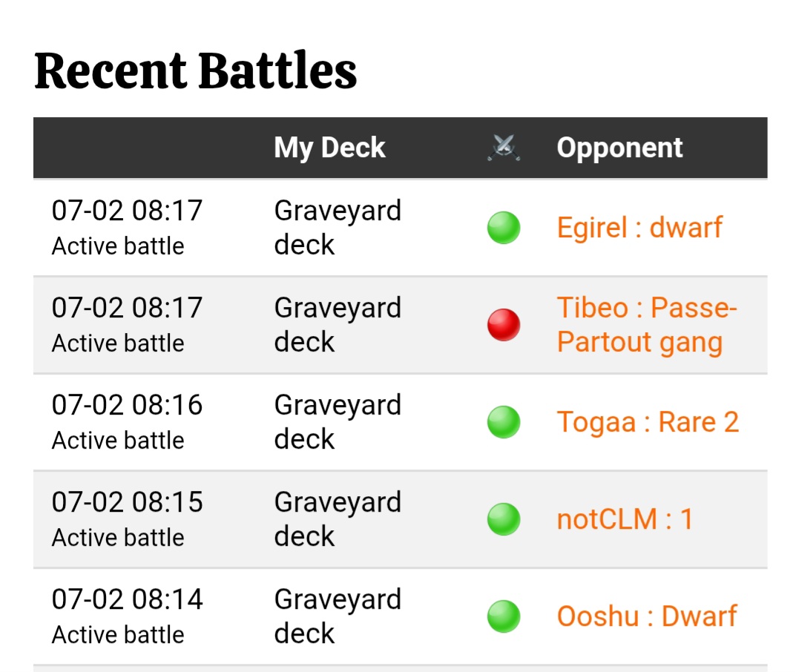796x672 pixels.
Task: Click green result dot for notCLM battle
Action: [504, 519]
